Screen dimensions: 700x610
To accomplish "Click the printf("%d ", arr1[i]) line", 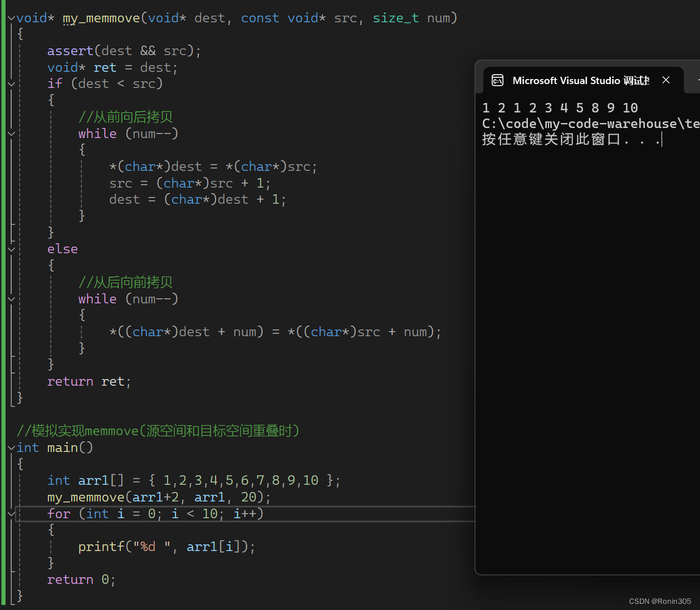I will (167, 547).
